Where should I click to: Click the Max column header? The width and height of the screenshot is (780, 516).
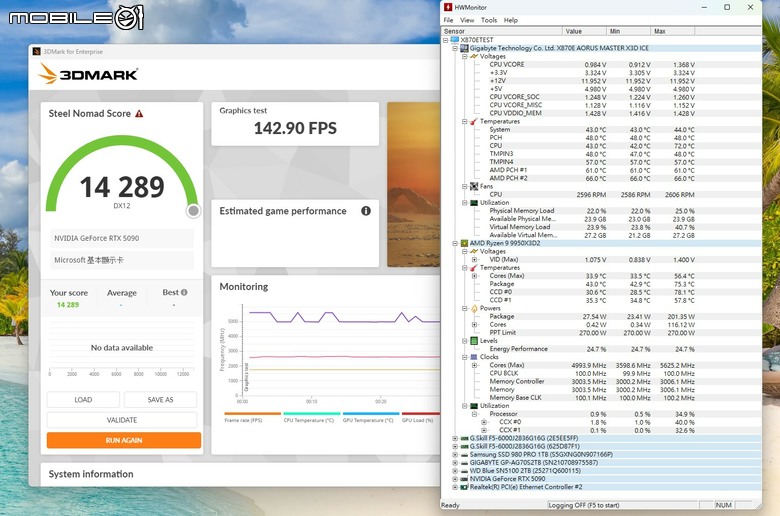(673, 31)
